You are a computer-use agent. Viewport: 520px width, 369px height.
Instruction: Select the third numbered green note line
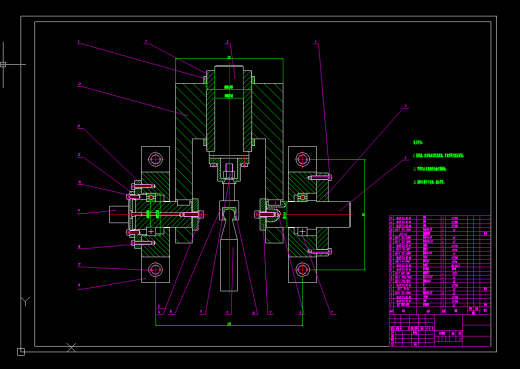tap(429, 182)
